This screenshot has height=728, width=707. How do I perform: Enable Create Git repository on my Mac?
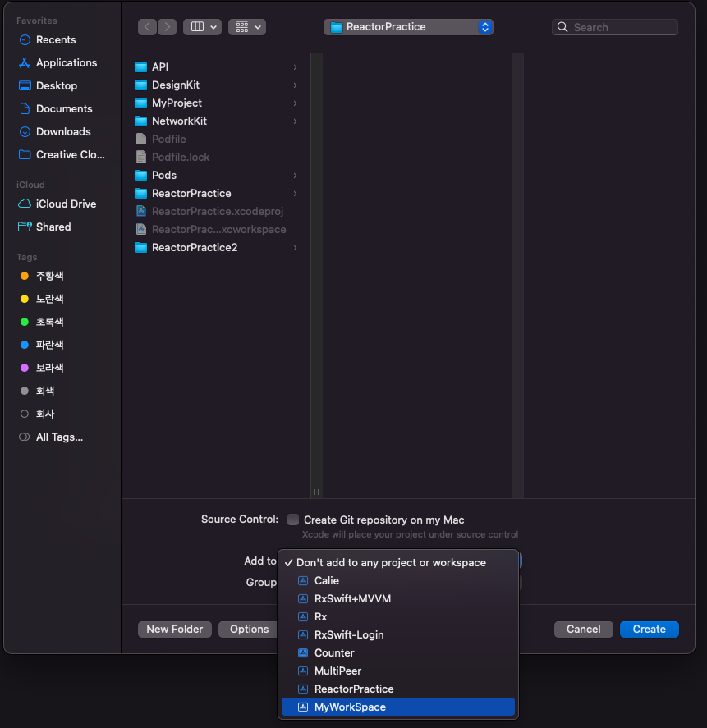(x=293, y=520)
